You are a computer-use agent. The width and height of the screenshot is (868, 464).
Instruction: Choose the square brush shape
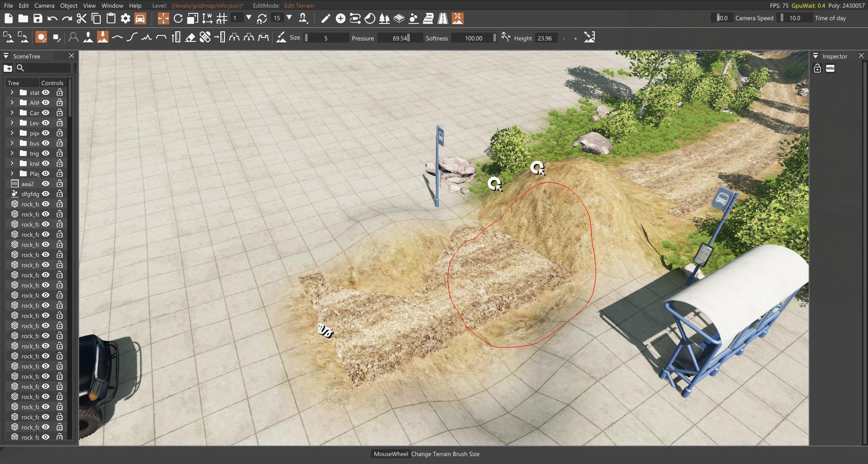pyautogui.click(x=57, y=37)
